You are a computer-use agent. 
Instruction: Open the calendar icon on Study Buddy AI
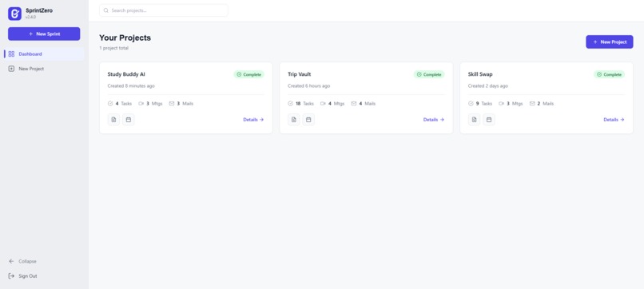[x=128, y=120]
